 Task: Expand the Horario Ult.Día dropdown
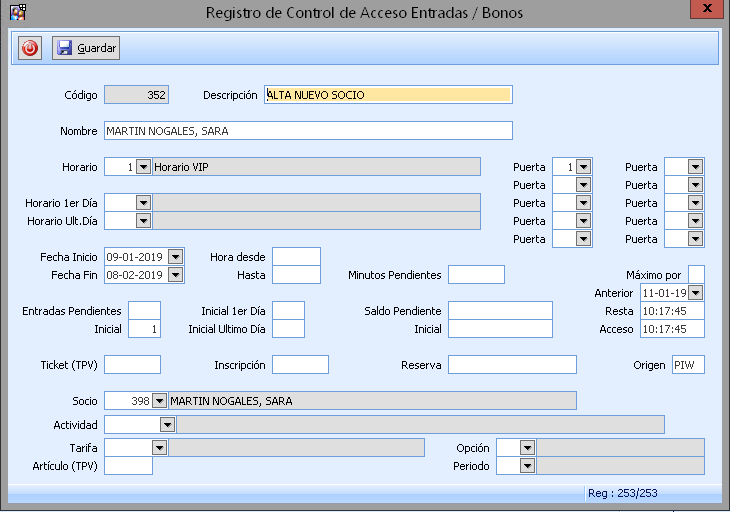click(143, 221)
